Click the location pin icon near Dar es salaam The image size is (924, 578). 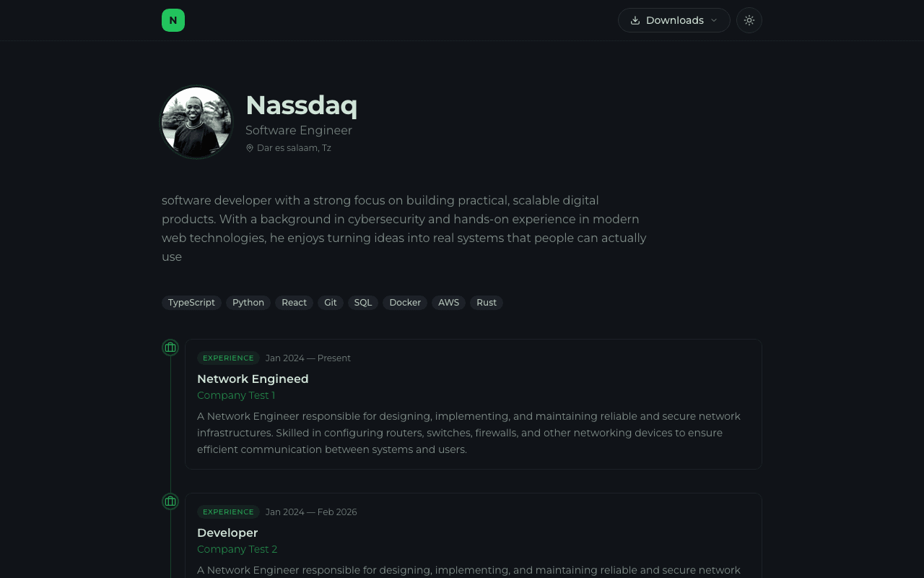tap(250, 147)
